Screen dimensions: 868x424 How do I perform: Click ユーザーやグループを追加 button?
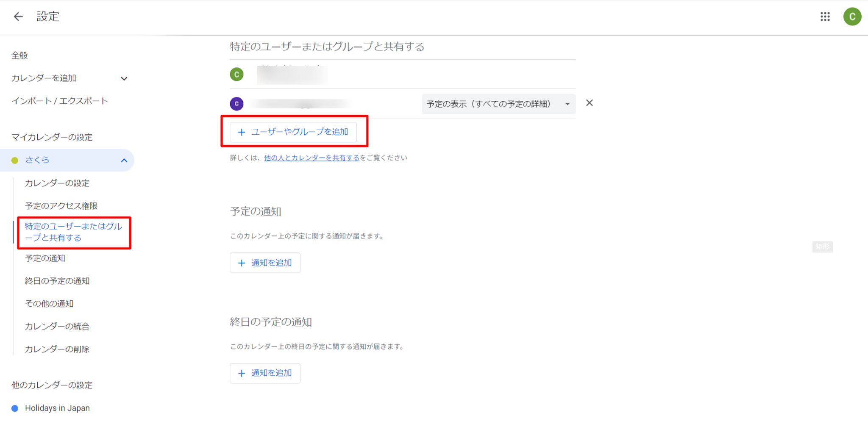(x=293, y=132)
